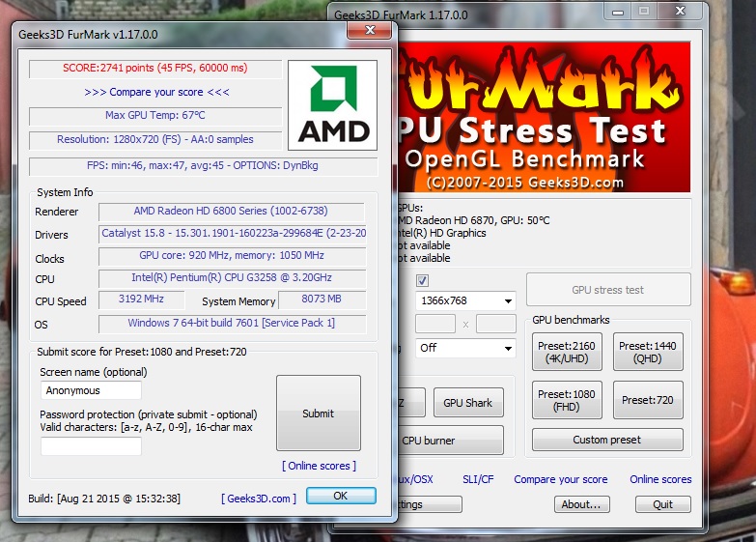Screen dimensions: 756x542
Task: Open the [ Geeks3D.com ] link
Action: pyautogui.click(x=259, y=499)
